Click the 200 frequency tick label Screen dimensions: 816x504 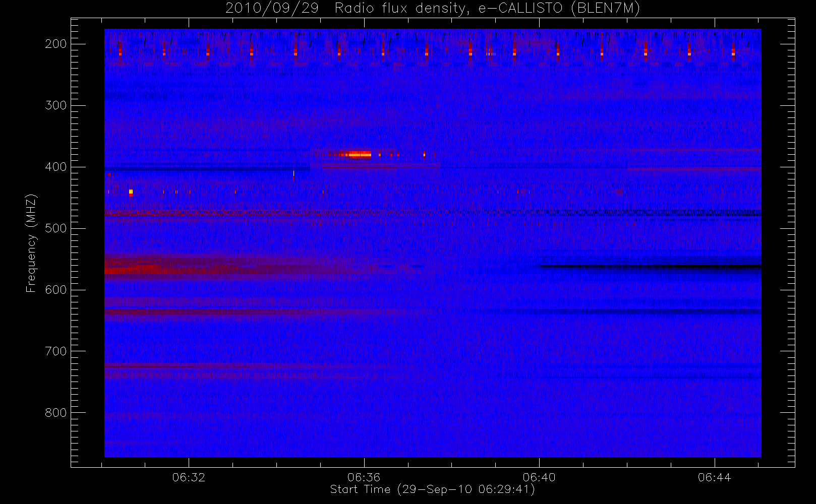click(56, 44)
